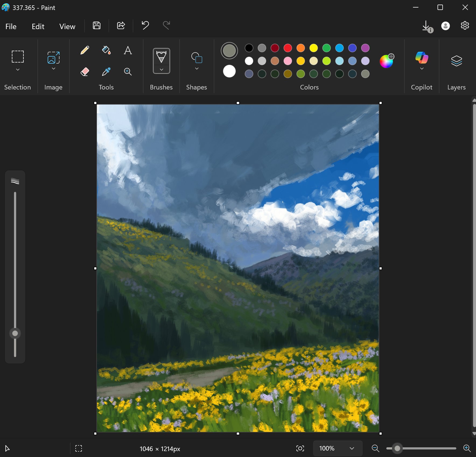476x457 pixels.
Task: Select the Fill bucket tool
Action: click(x=106, y=50)
